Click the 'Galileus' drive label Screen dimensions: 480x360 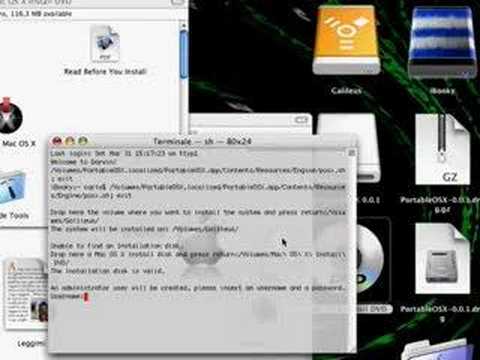(x=346, y=91)
